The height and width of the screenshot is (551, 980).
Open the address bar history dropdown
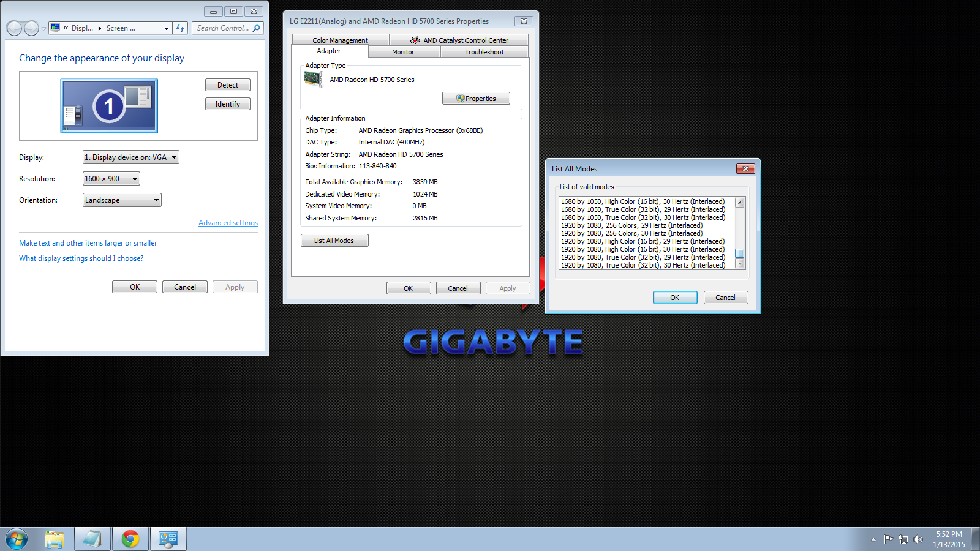point(166,28)
